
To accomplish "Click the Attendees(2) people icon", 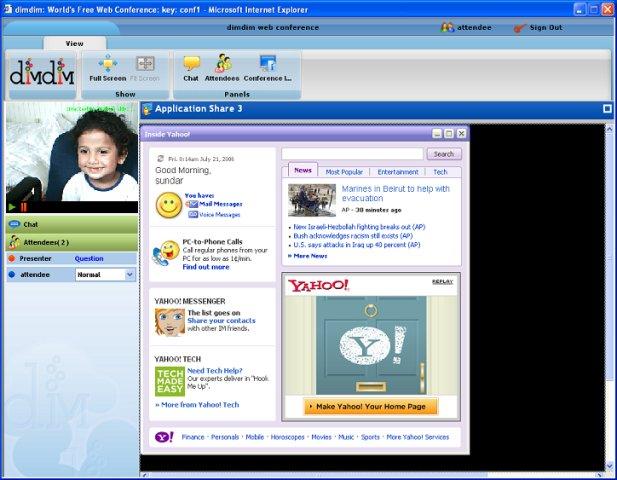I will pos(14,242).
